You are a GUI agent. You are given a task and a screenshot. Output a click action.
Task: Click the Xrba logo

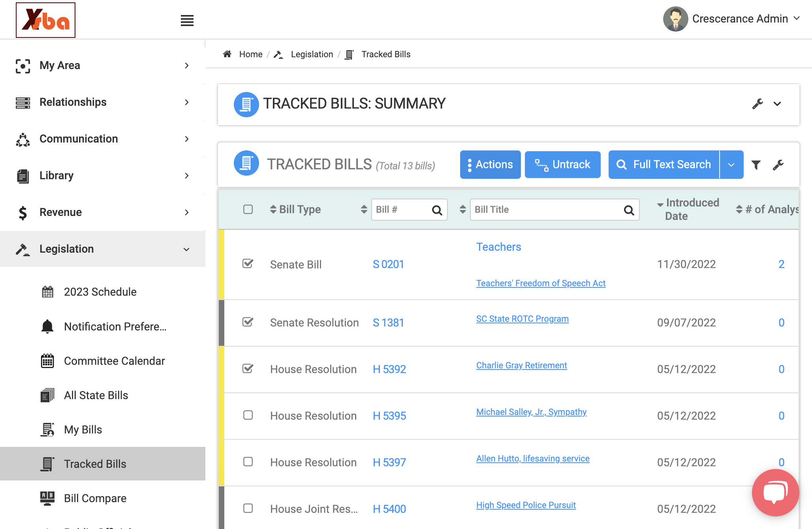(45, 20)
